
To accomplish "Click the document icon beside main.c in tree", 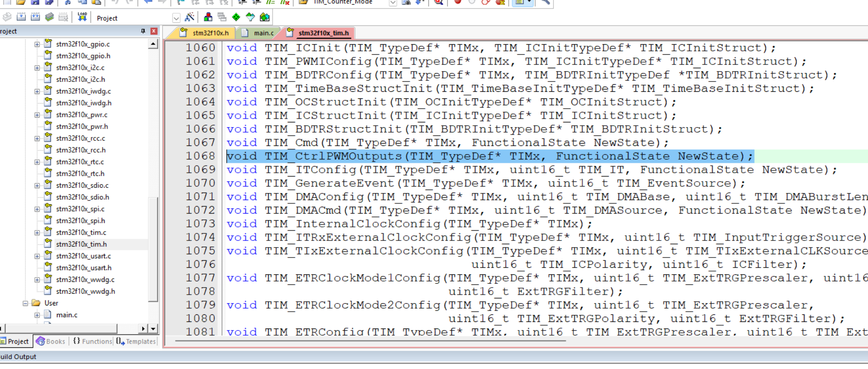I will 48,314.
